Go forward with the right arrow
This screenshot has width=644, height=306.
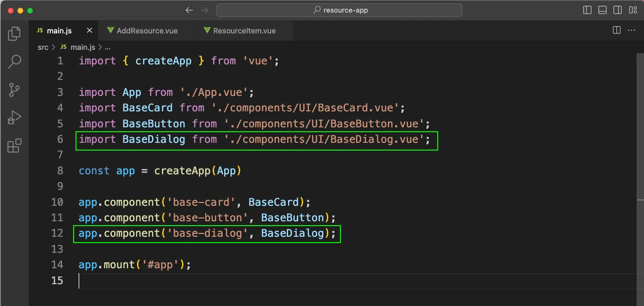coord(204,10)
